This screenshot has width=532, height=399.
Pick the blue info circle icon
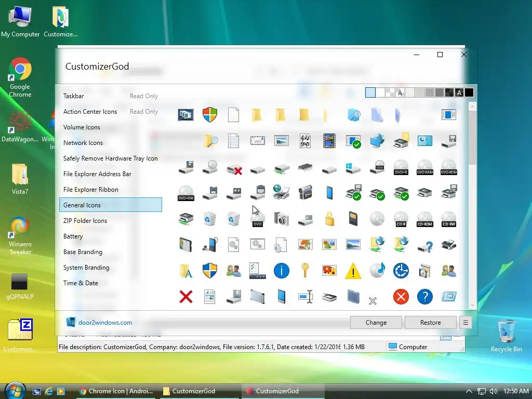(281, 271)
